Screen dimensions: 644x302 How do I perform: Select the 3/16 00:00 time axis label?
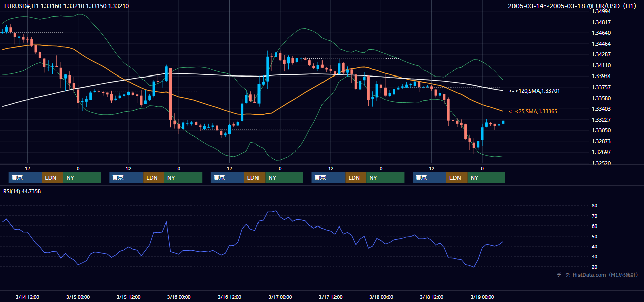tap(179, 297)
